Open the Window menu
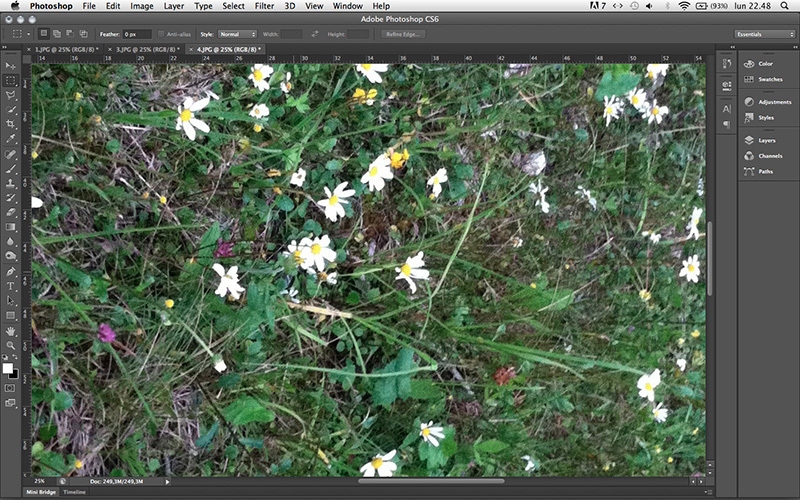 tap(347, 6)
